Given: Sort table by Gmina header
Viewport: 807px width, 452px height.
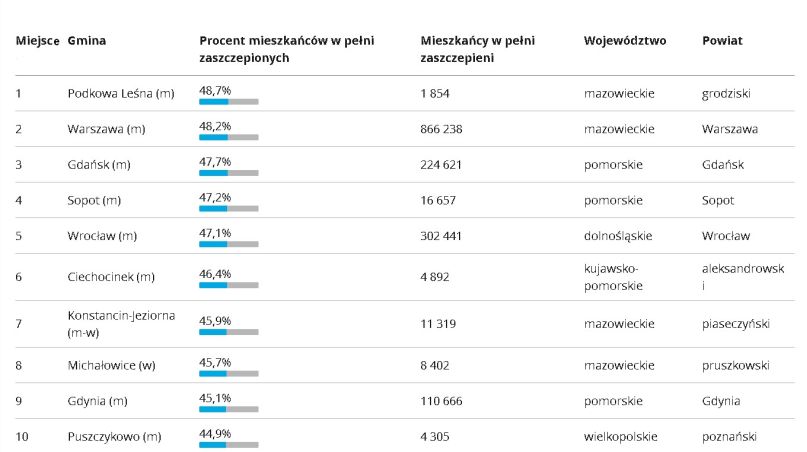Looking at the screenshot, I should coord(86,41).
